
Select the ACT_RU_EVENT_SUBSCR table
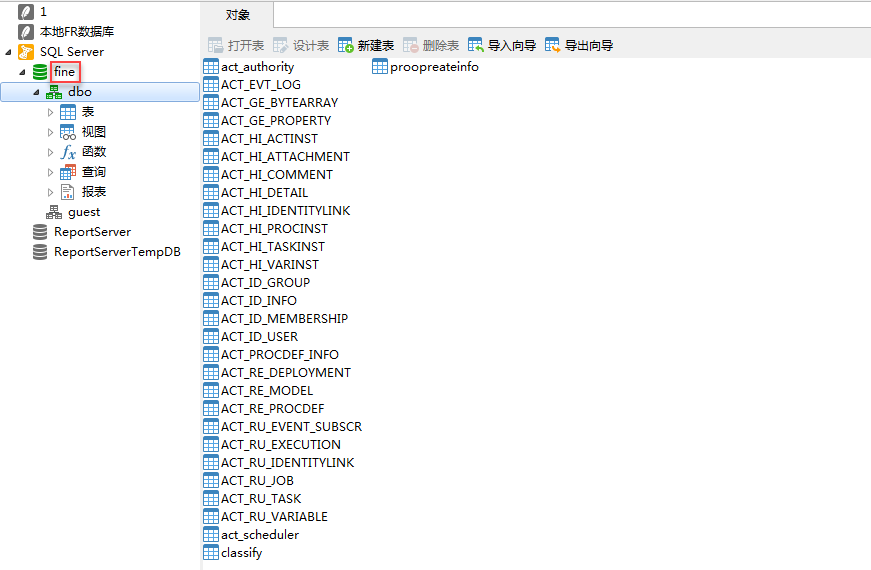point(291,427)
